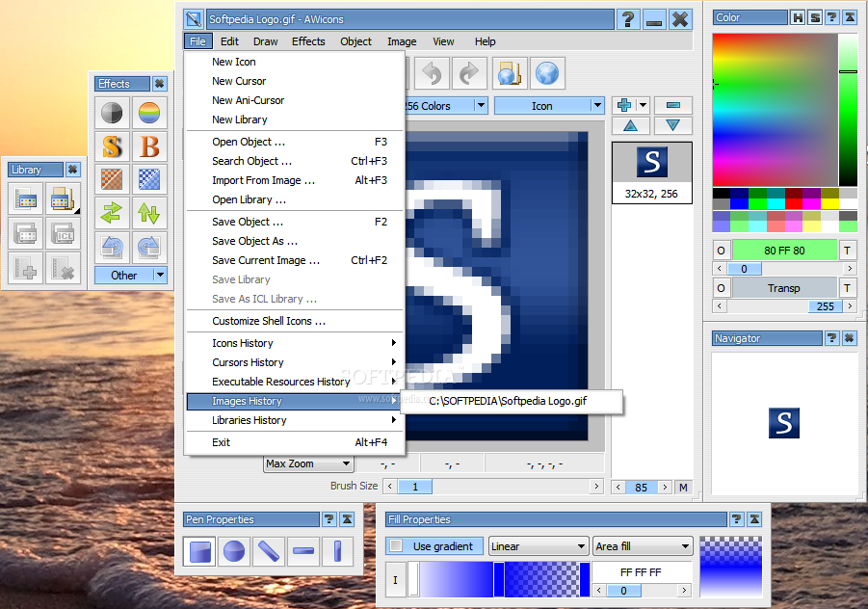Click the Transp background color button

[x=784, y=288]
